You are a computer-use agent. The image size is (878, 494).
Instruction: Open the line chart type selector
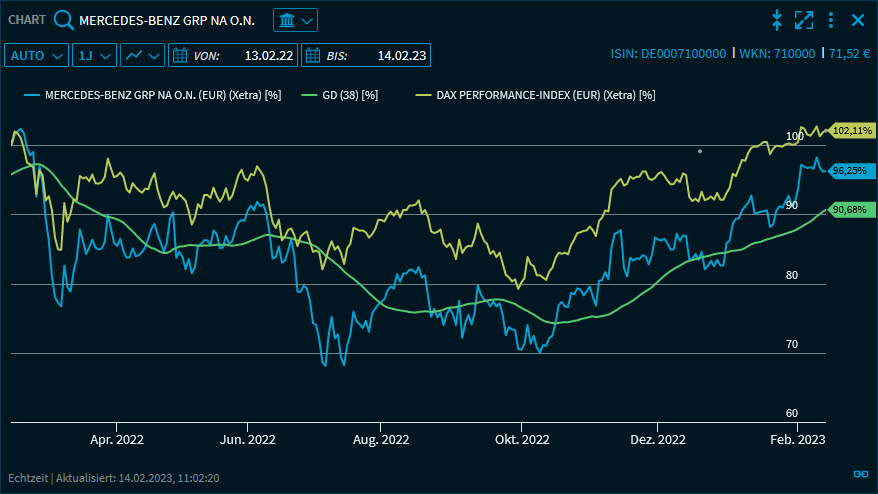(142, 55)
